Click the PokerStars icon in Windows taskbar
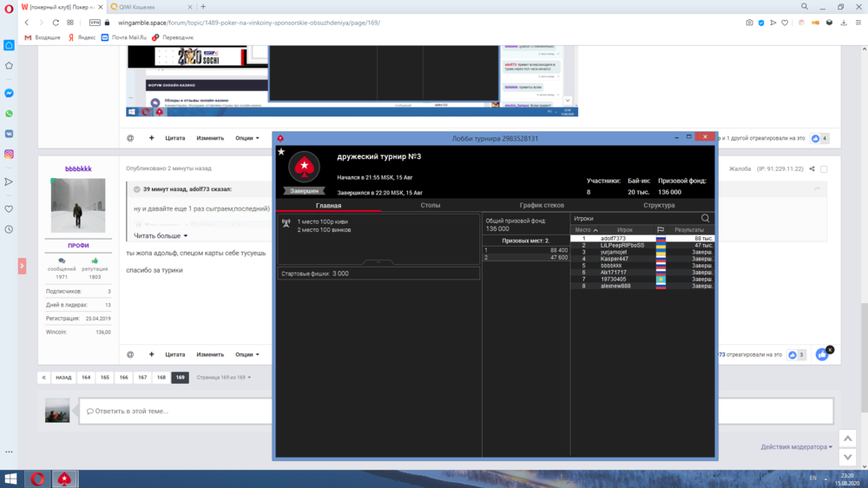Viewport: 868px width, 488px height. 64,478
